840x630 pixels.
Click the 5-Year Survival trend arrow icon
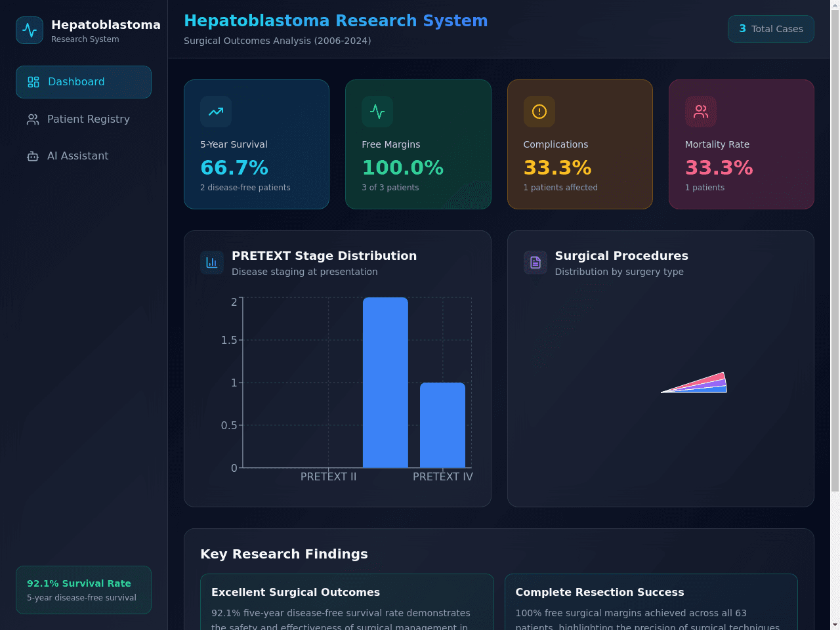click(216, 112)
